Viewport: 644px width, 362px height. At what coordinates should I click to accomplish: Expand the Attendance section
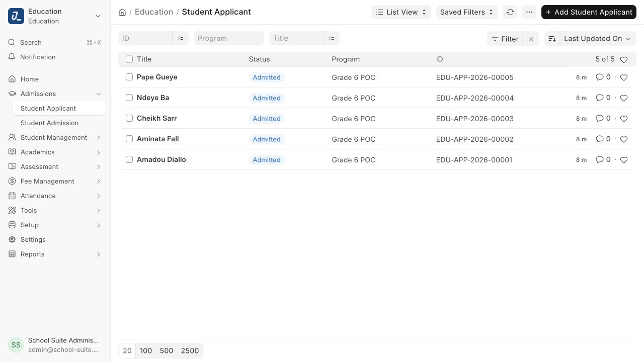[99, 196]
